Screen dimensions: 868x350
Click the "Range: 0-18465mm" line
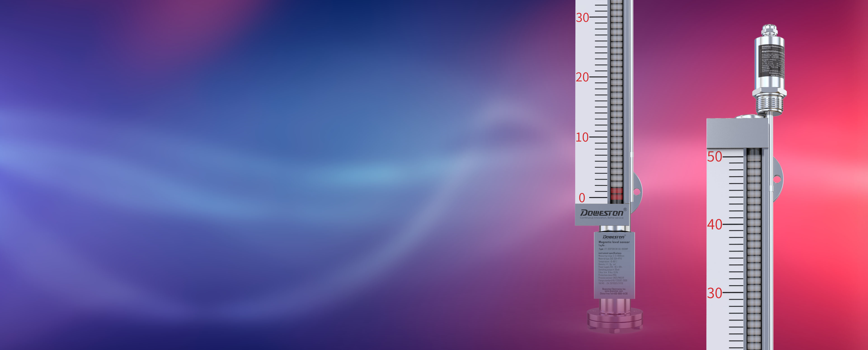(x=769, y=60)
